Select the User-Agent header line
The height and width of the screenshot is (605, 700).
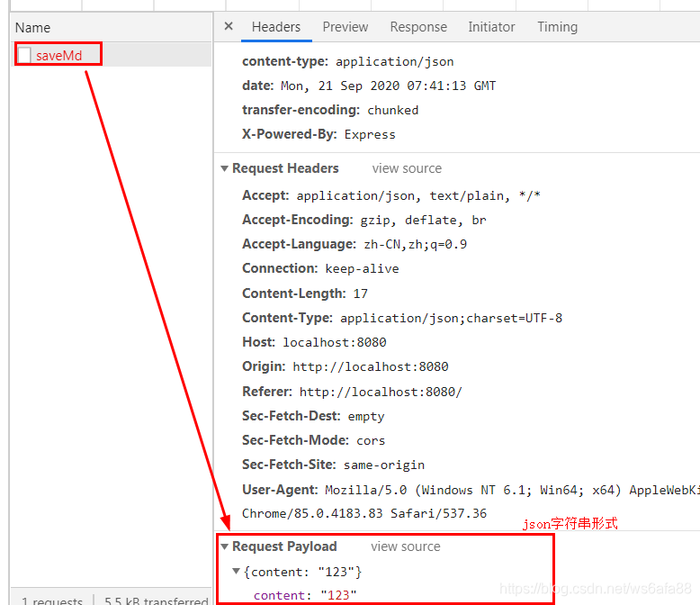click(471, 490)
